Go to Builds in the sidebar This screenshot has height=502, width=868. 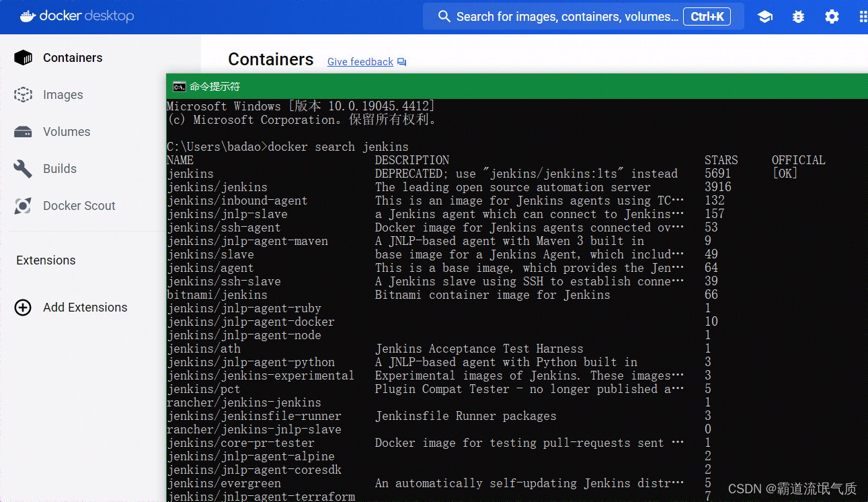60,169
